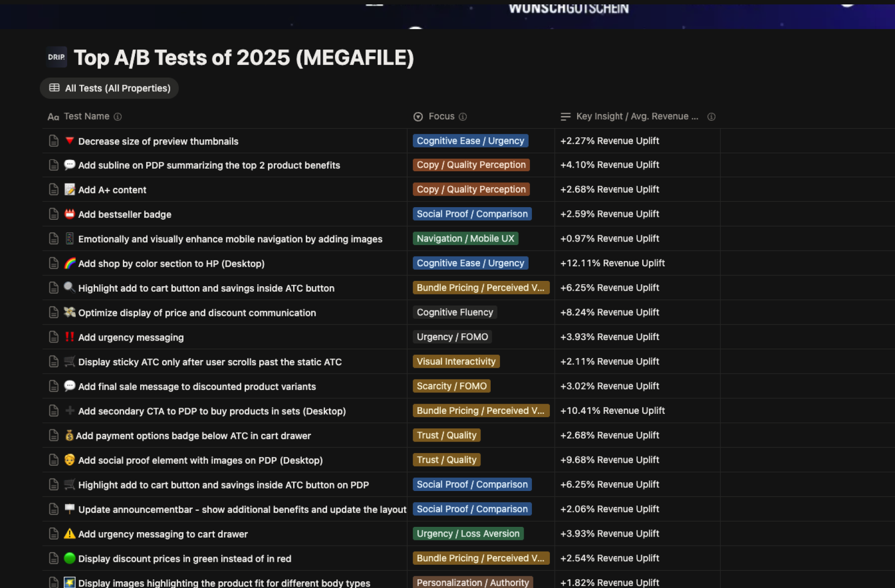Screen dimensions: 895x588
Task: Click the warning emoji on cart drawer urgency row
Action: point(69,534)
